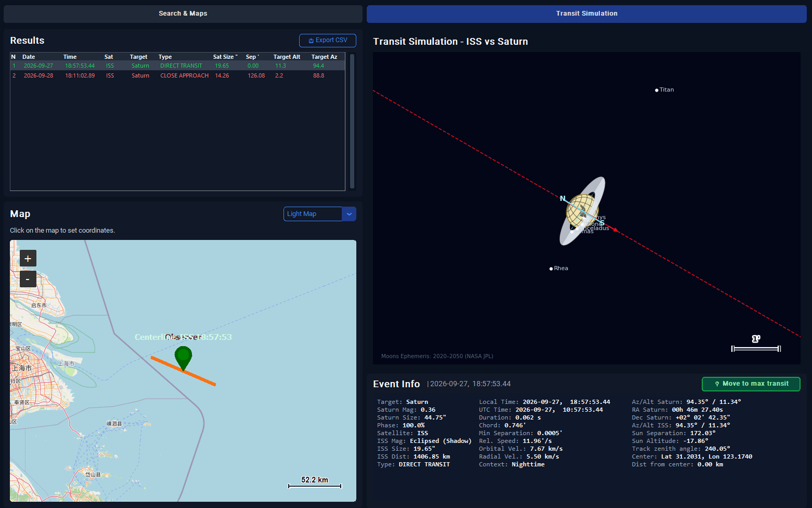Select the 2026-09-27 direct transit row

[177, 66]
